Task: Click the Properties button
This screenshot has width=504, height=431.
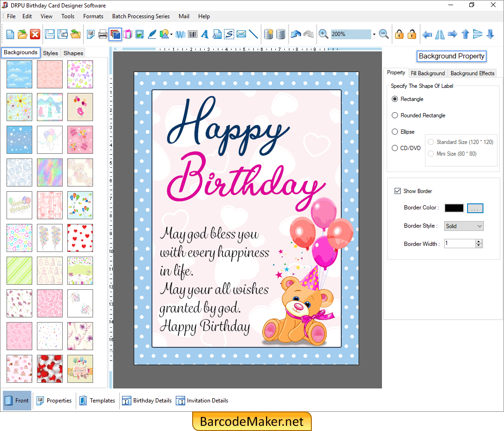Action: 54,401
